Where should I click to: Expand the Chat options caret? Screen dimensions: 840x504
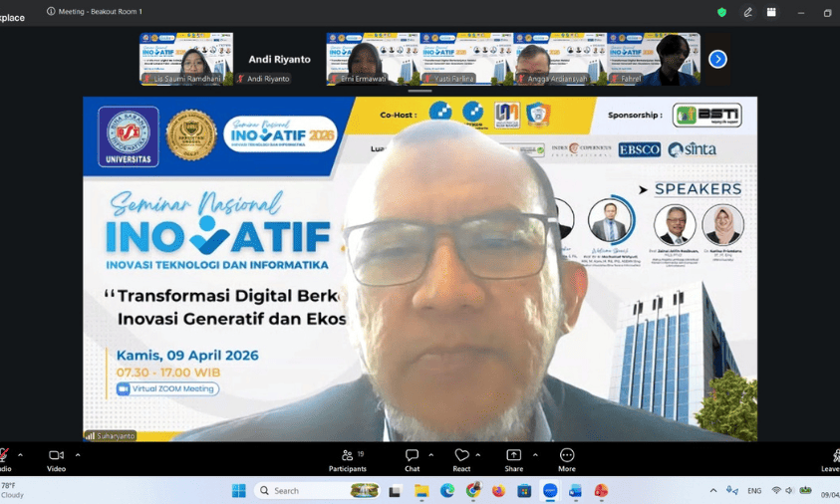pyautogui.click(x=431, y=454)
